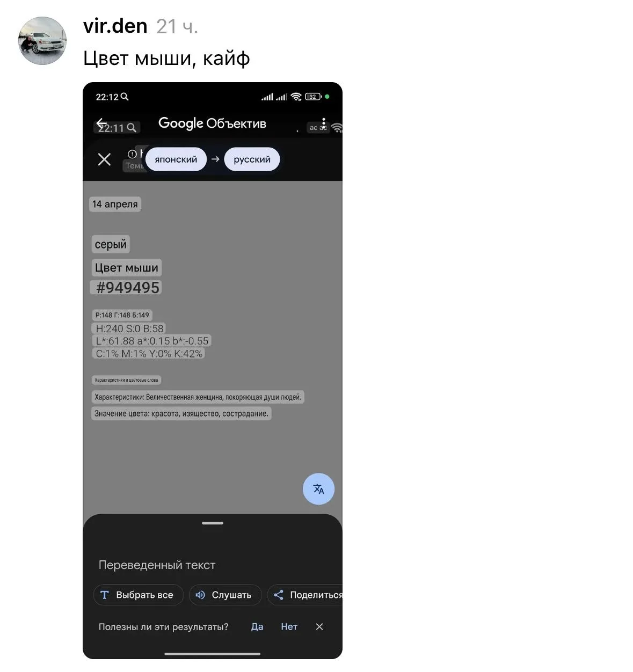
Task: Tap the Слушать speaker button
Action: pos(225,595)
